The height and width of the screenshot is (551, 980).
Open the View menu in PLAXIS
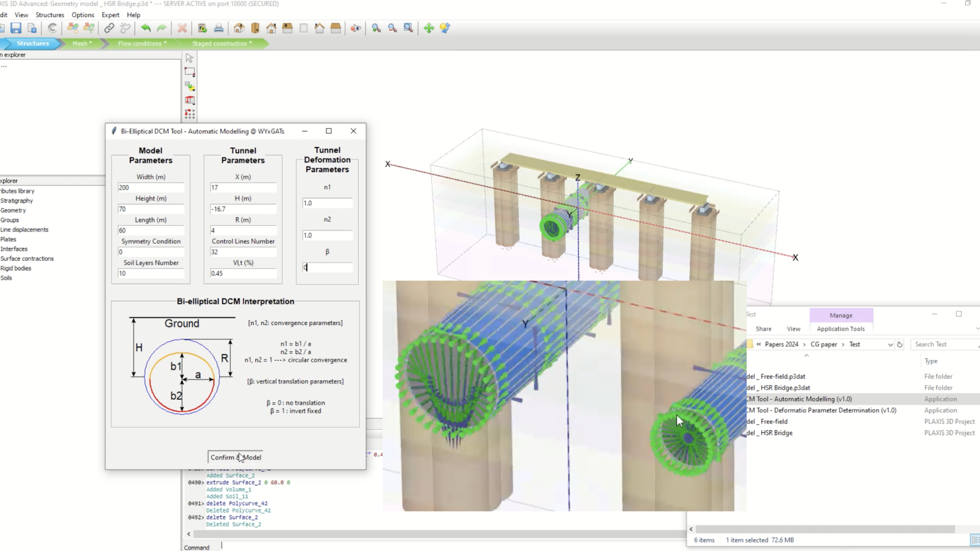click(x=21, y=15)
